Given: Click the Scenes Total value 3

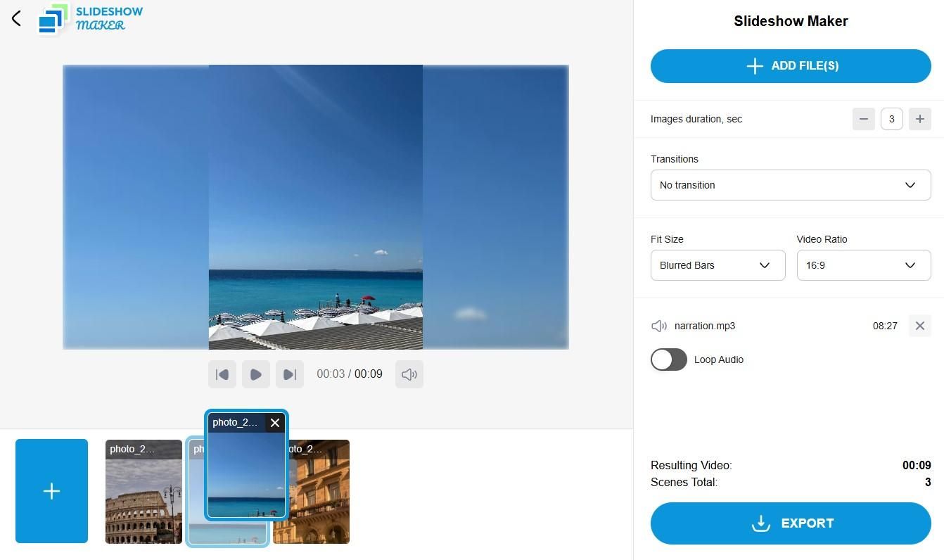Looking at the screenshot, I should (928, 482).
